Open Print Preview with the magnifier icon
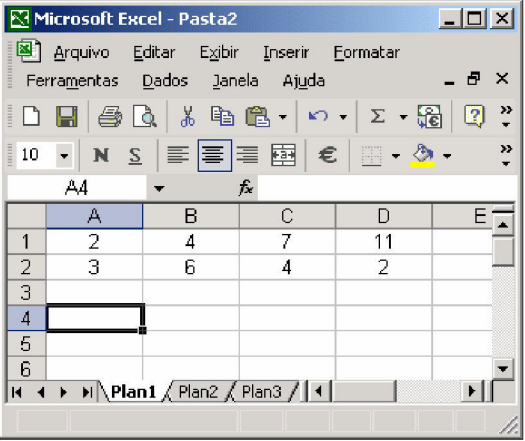Screen dimensions: 525x441 (144, 116)
